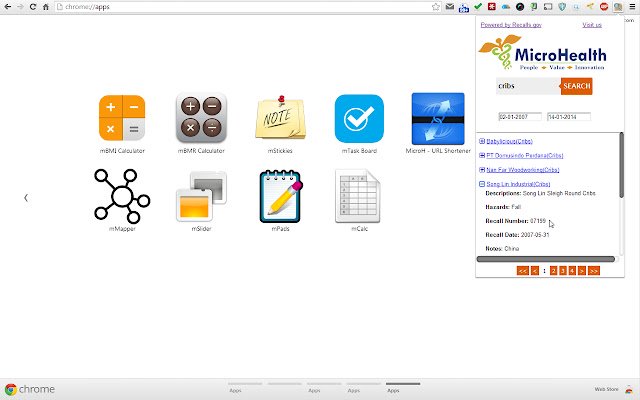Click the Recall Number 07159 value
The height and width of the screenshot is (400, 640).
538,221
